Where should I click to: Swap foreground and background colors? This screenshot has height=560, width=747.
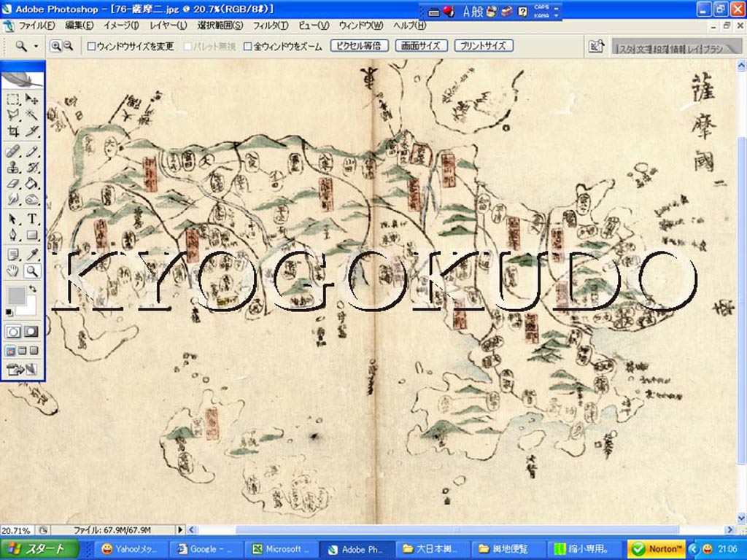pos(32,289)
